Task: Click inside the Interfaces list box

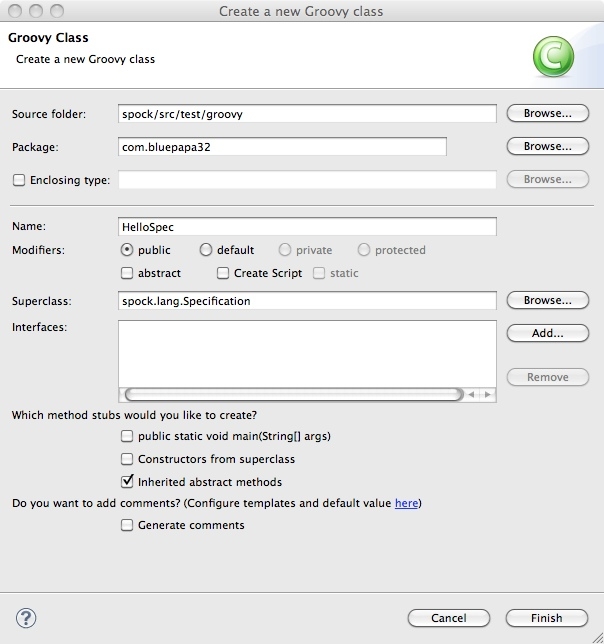Action: click(307, 354)
